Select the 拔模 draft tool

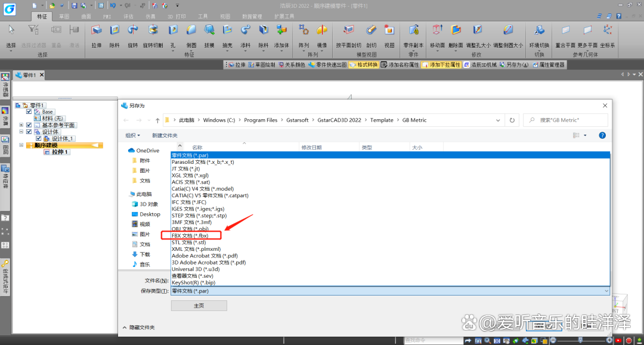pos(209,35)
